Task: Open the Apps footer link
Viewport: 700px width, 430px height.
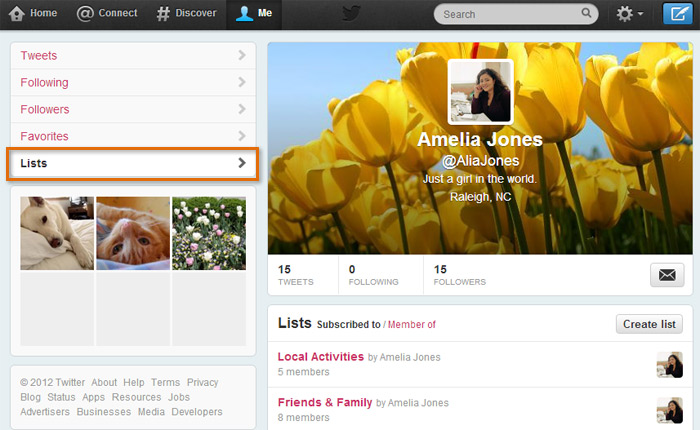Action: 93,397
